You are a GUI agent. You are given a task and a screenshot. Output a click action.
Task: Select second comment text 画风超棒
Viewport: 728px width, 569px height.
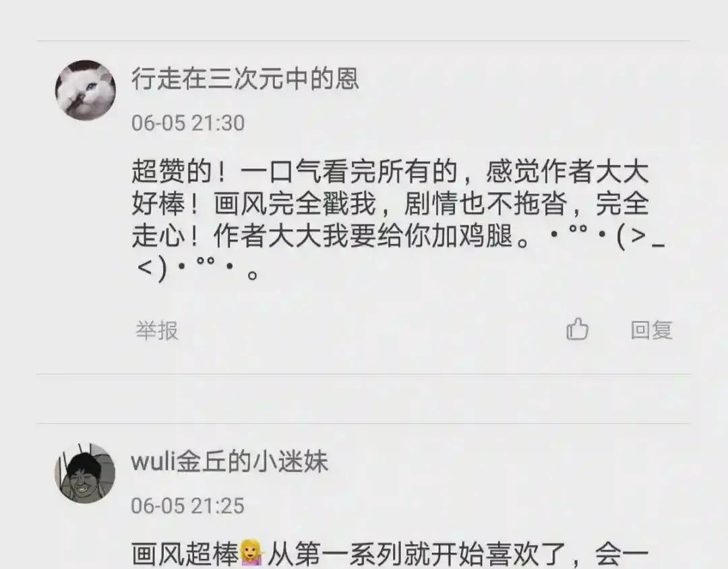pos(185,553)
